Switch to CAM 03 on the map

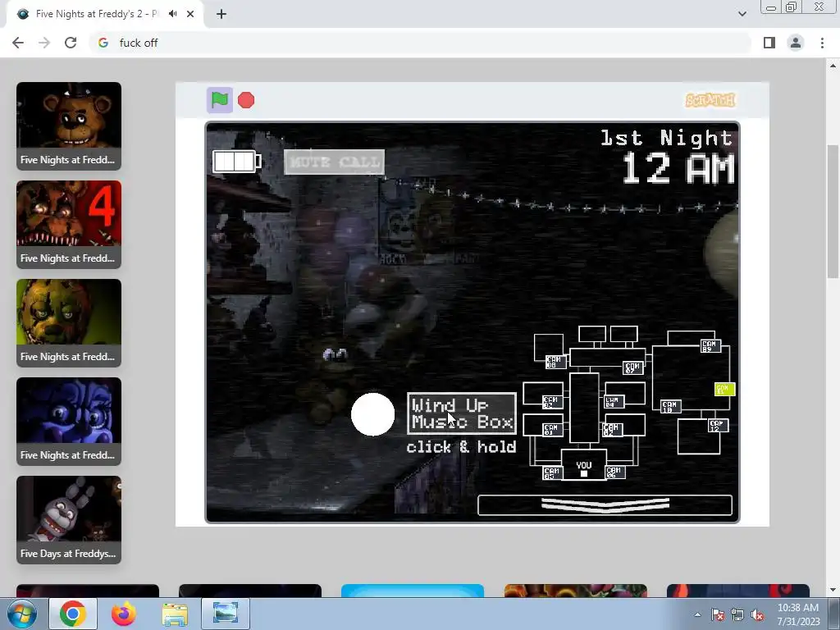pos(551,401)
